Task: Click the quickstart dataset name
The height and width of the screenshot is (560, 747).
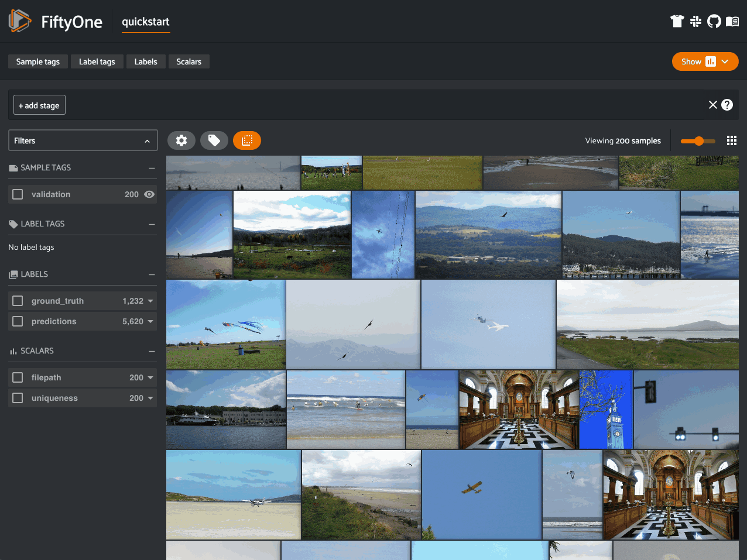Action: pos(146,22)
